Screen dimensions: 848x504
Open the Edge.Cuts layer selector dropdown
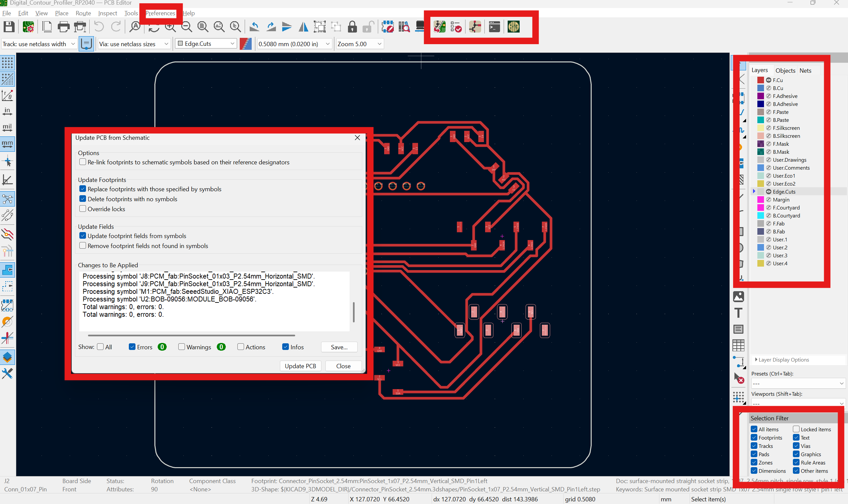click(x=206, y=44)
